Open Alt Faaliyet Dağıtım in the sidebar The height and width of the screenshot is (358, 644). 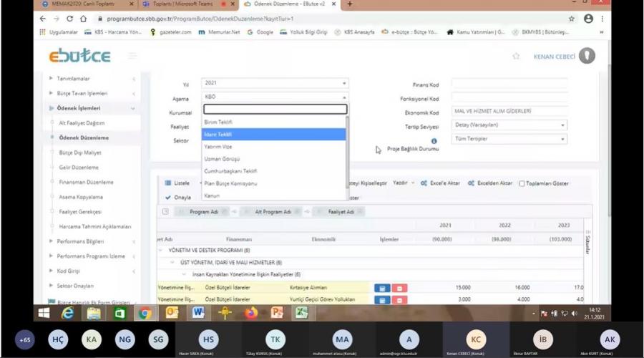[82, 123]
